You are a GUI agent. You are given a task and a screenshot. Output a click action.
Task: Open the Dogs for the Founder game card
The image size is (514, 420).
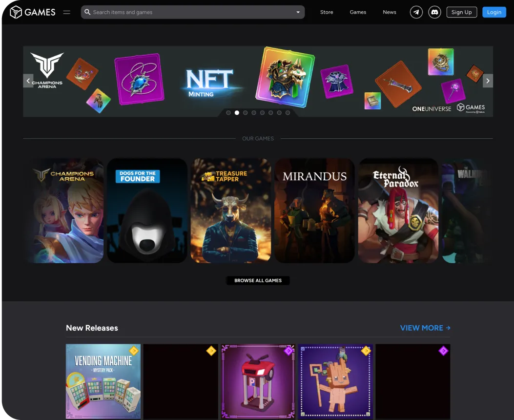point(147,210)
